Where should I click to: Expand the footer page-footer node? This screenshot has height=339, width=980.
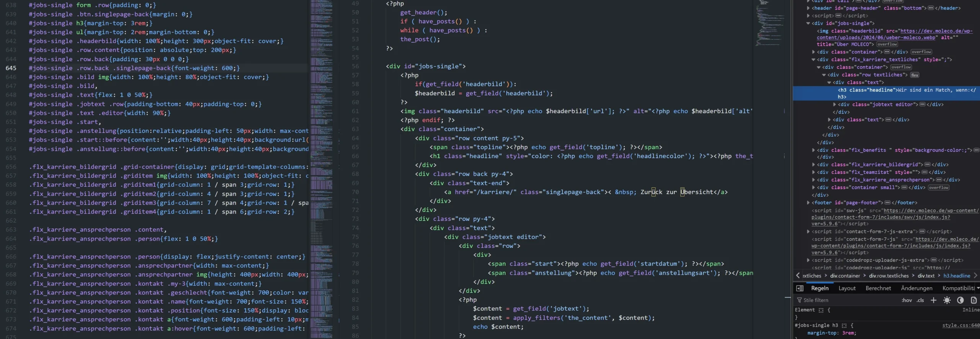[x=808, y=203]
